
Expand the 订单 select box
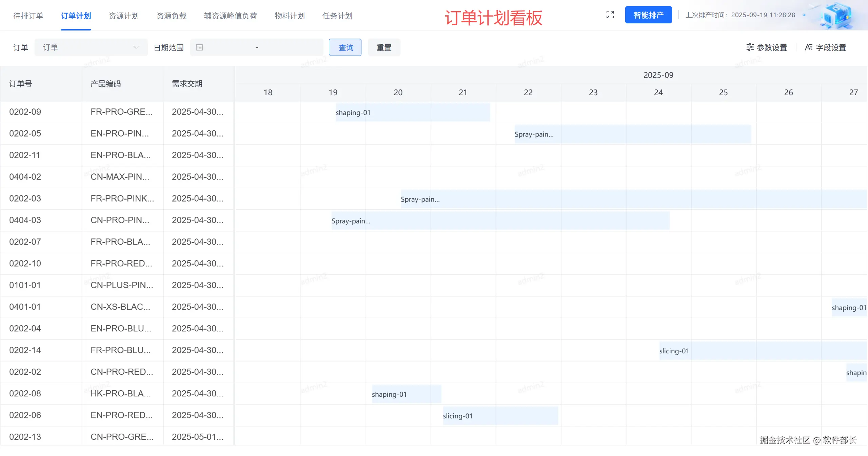point(85,47)
